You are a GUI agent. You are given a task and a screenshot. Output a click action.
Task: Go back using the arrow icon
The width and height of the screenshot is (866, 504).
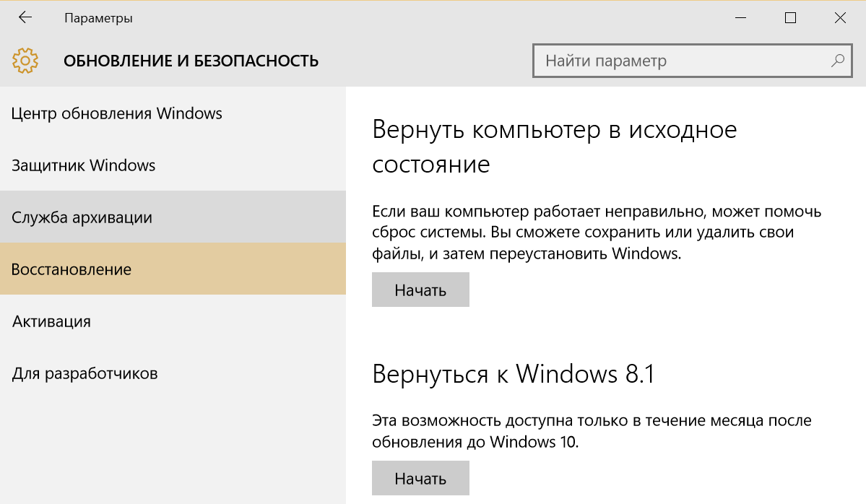click(x=25, y=17)
